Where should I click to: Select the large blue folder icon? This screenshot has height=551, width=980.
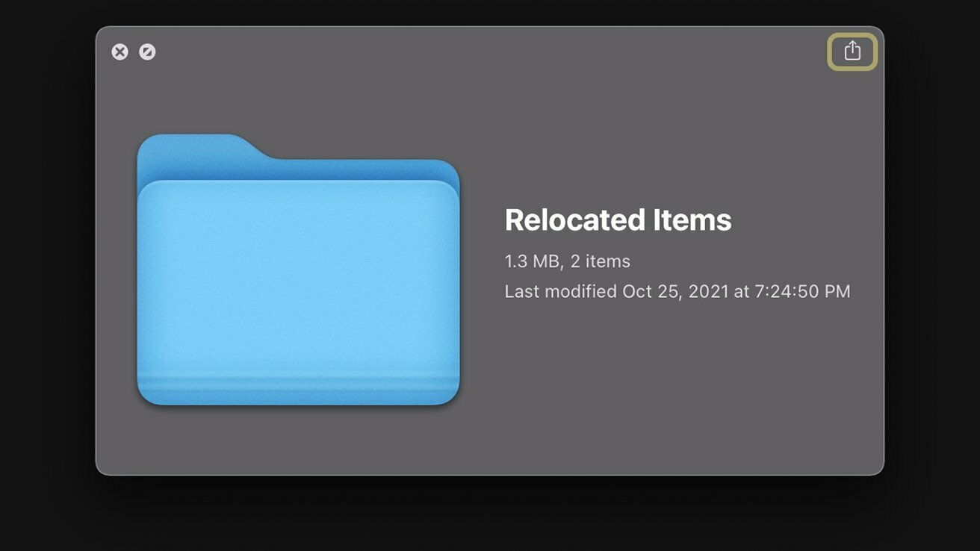pyautogui.click(x=298, y=270)
